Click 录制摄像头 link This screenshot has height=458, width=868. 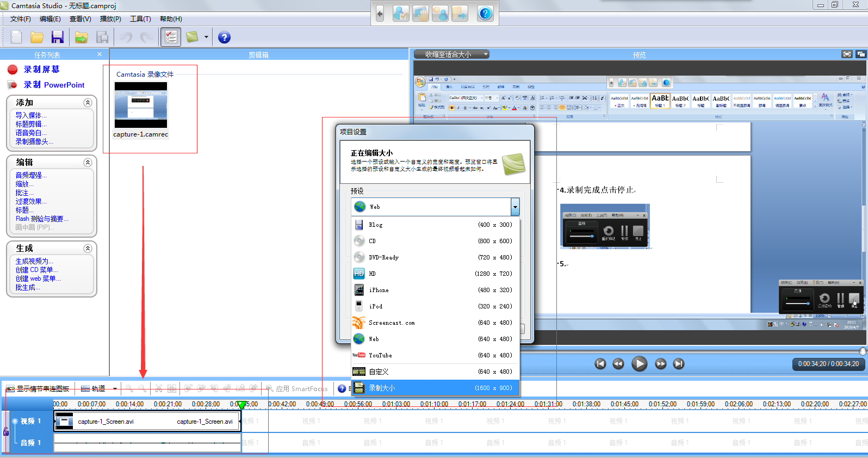pos(34,141)
